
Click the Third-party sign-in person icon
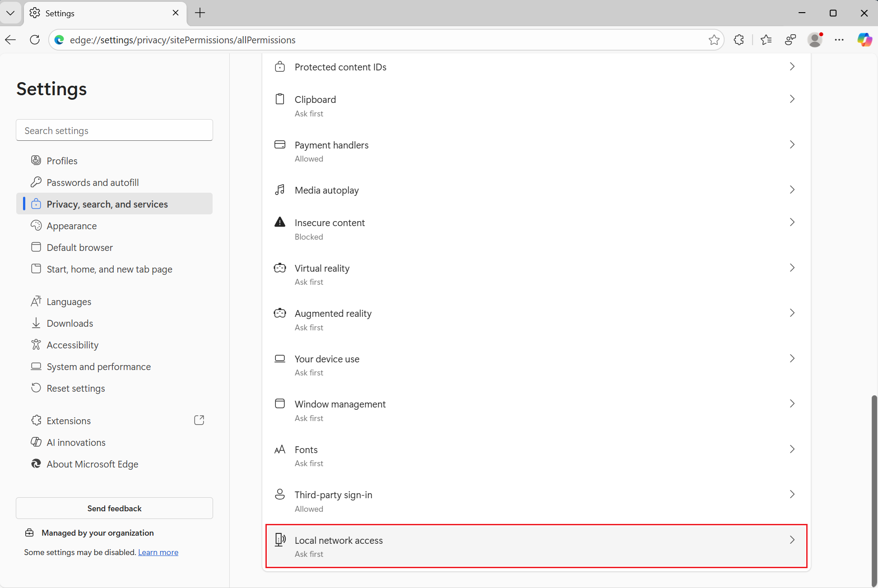280,494
